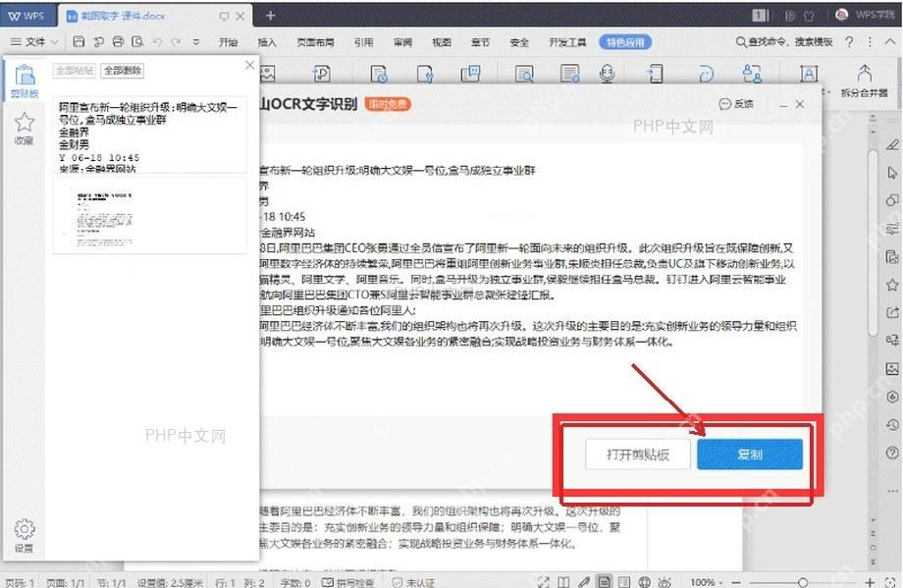
Task: Click the Print icon in quick toolbar
Action: 118,41
